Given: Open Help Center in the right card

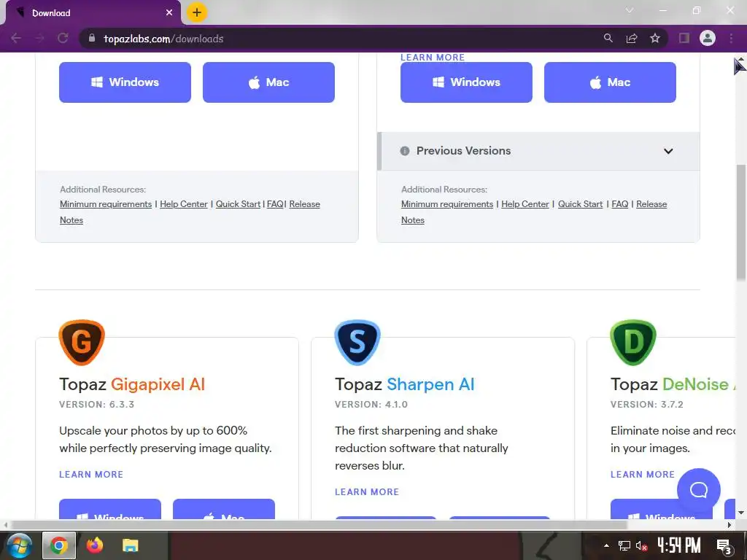Looking at the screenshot, I should [x=525, y=204].
